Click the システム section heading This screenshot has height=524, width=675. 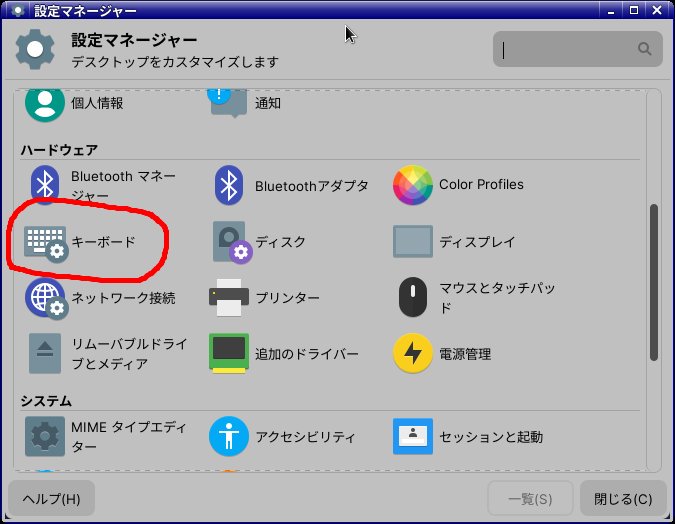point(46,401)
